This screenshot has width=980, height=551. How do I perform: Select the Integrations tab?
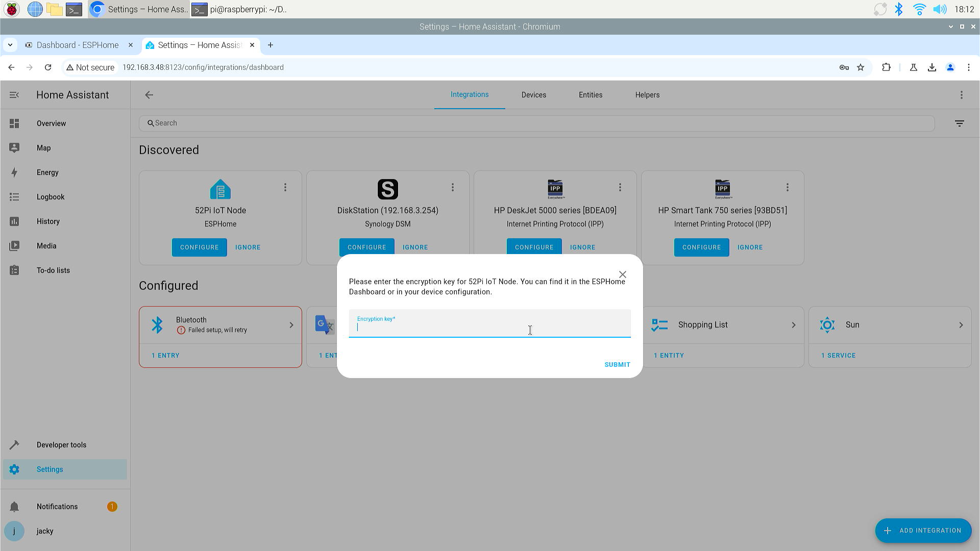click(x=470, y=95)
